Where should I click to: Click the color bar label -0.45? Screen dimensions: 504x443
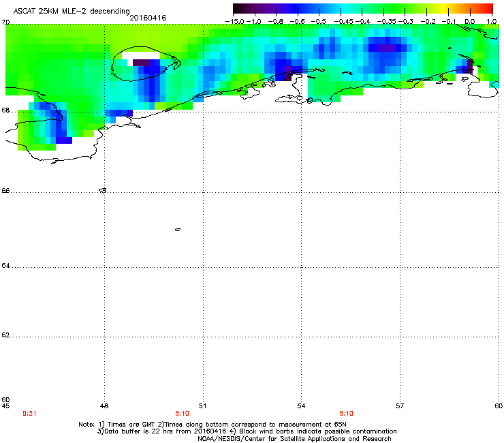(344, 22)
